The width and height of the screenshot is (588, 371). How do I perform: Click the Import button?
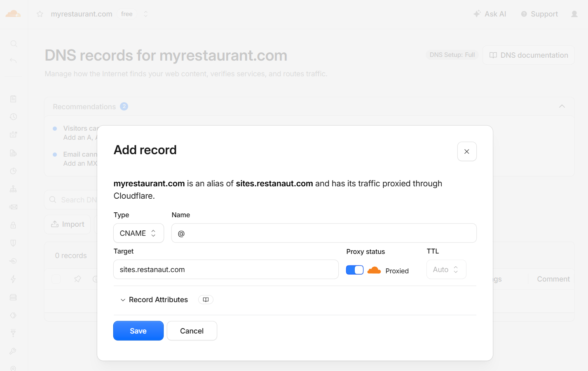68,224
